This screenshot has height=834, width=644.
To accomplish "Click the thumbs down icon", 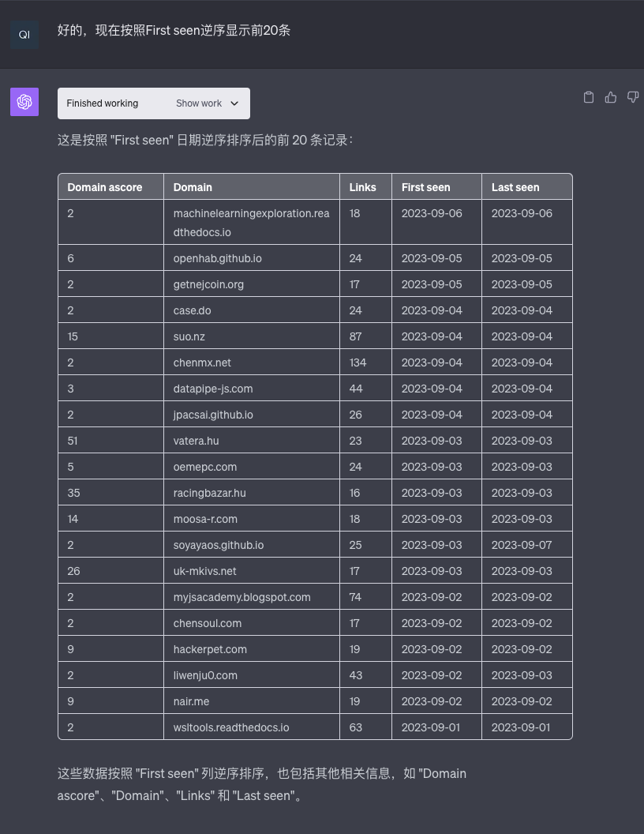I will click(x=632, y=97).
